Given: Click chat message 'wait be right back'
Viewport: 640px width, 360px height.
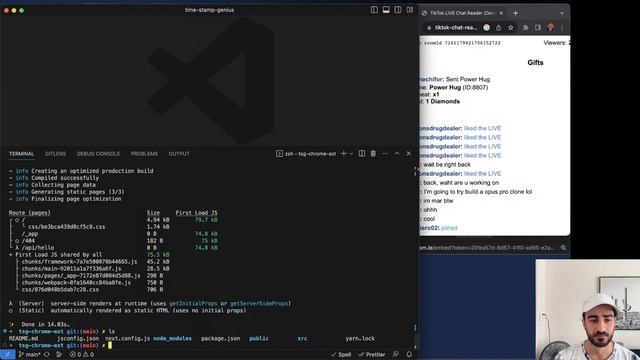Looking at the screenshot, I should click(447, 164).
